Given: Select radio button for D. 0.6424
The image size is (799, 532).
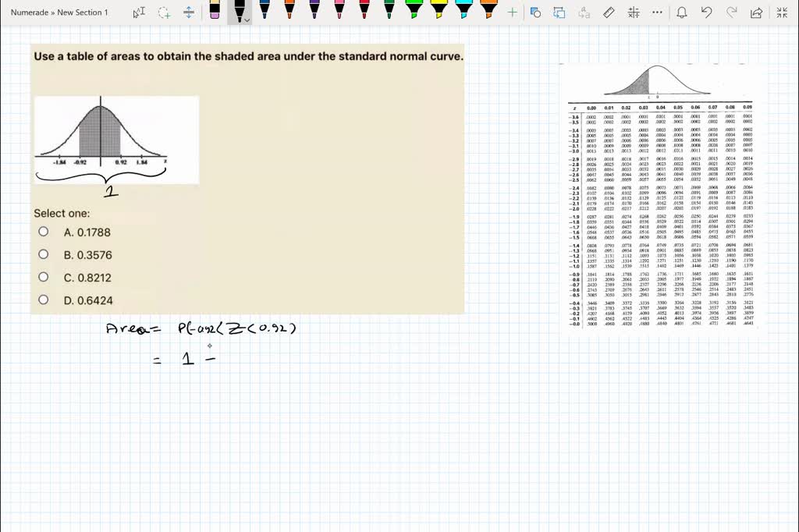Looking at the screenshot, I should [x=44, y=301].
